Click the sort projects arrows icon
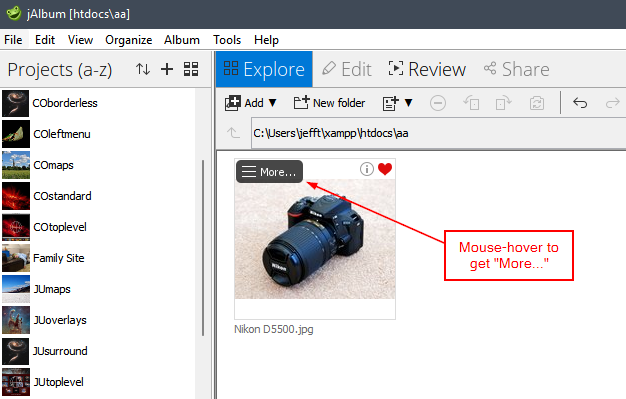This screenshot has width=626, height=399. [143, 69]
